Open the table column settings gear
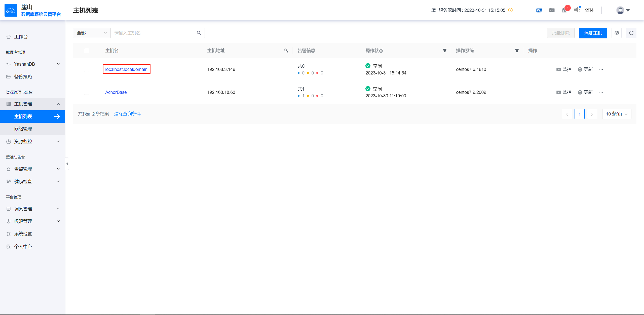 (617, 33)
